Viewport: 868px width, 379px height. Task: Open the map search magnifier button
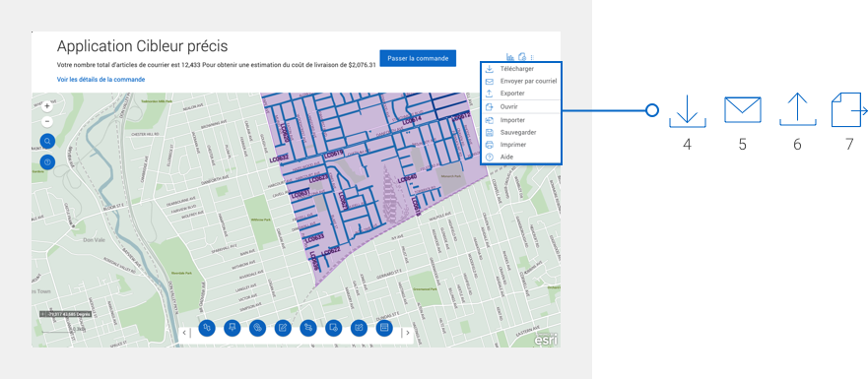click(x=47, y=141)
